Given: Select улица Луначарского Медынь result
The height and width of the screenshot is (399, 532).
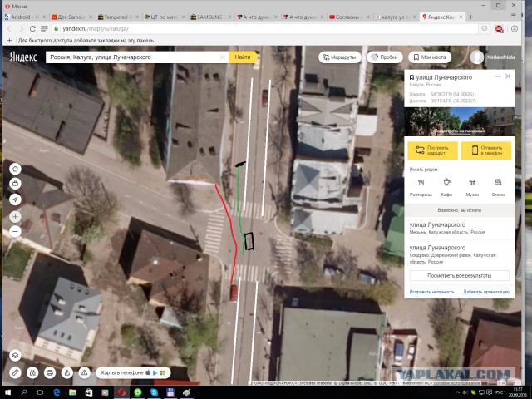Looking at the screenshot, I should pyautogui.click(x=459, y=228).
